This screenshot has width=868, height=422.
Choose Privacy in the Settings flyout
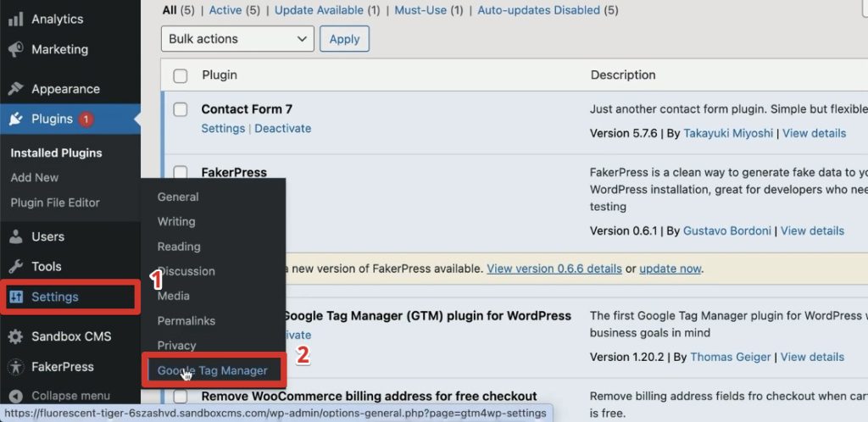pos(176,346)
